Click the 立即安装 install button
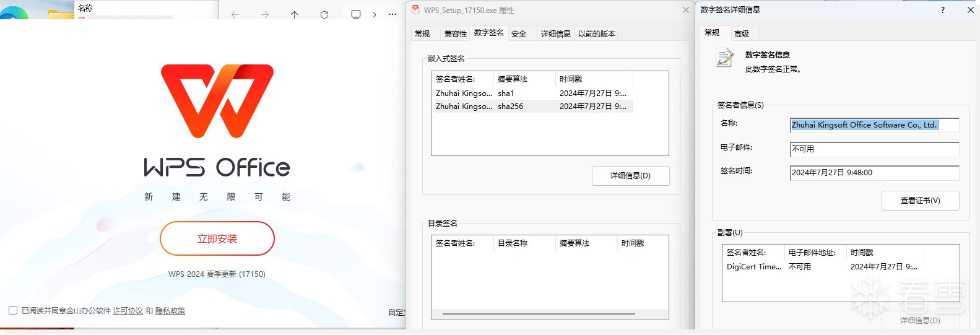Screen dimensions: 980x335 pyautogui.click(x=217, y=238)
